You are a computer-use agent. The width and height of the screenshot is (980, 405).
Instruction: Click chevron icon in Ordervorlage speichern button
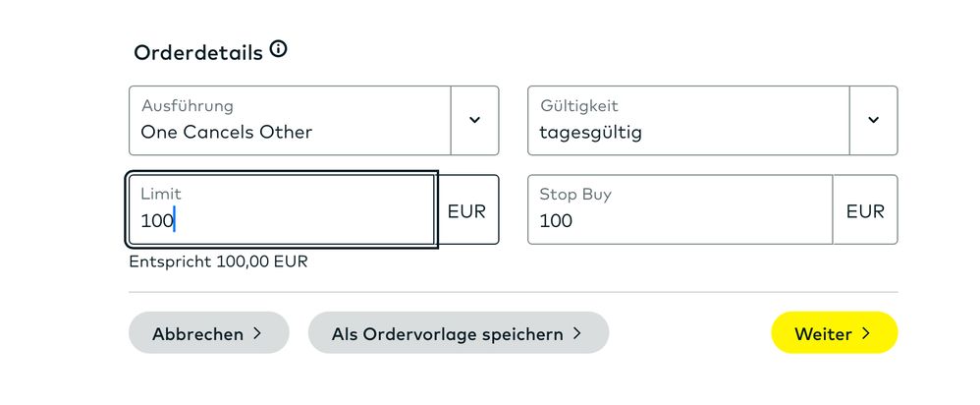[x=577, y=333]
